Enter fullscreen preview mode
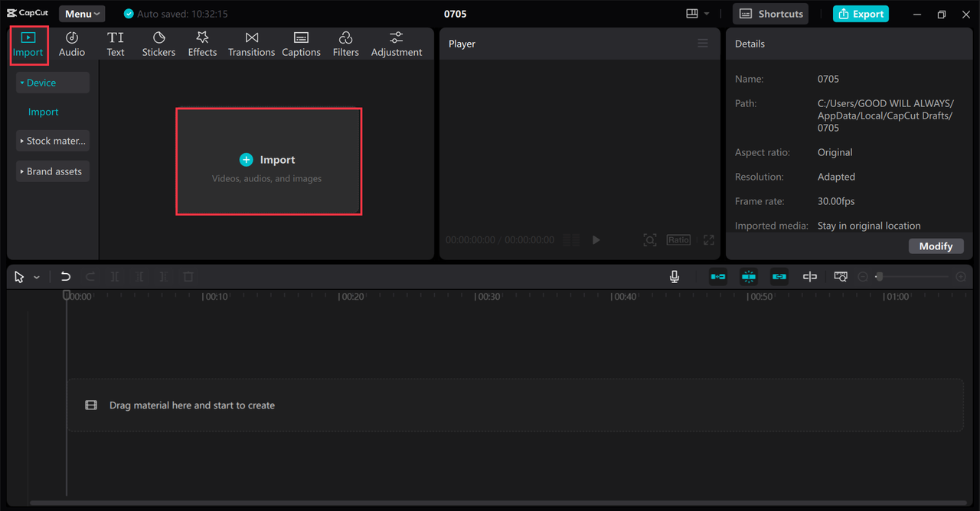The image size is (980, 511). 709,239
